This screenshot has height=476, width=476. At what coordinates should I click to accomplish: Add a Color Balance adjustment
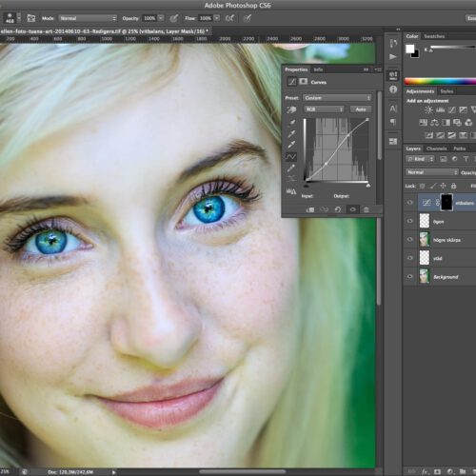pos(434,123)
